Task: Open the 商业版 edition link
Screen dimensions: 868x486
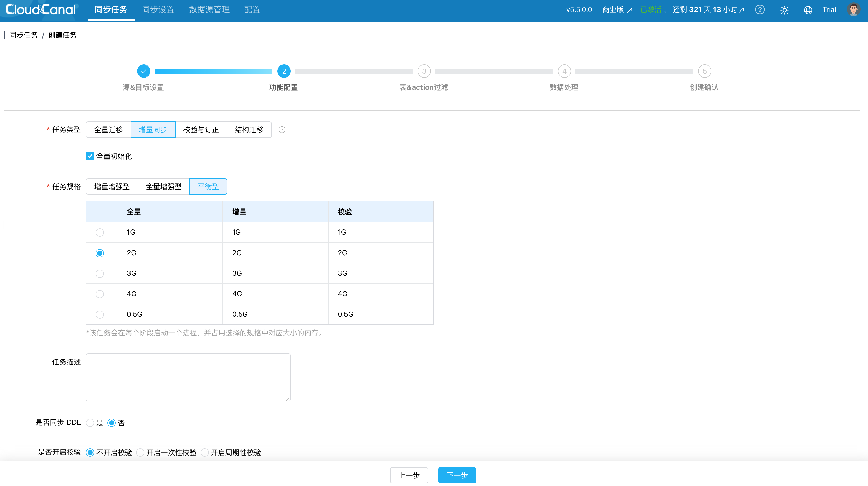Action: pyautogui.click(x=617, y=10)
